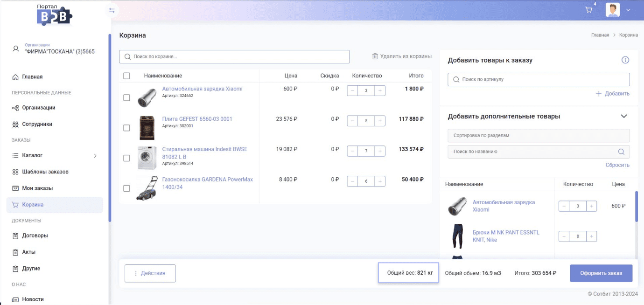Focus the Поиск по названию field
Screen dimensions: 644x305
(539, 152)
